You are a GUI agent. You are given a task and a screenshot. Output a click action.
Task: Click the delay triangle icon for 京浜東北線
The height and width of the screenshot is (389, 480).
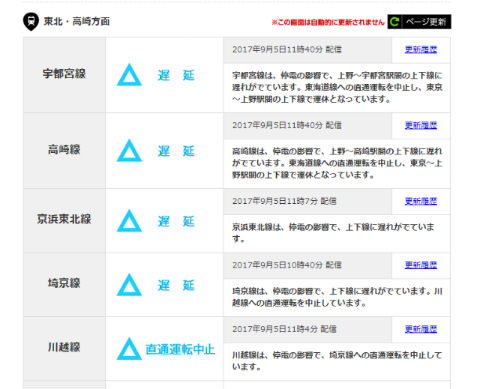(129, 221)
